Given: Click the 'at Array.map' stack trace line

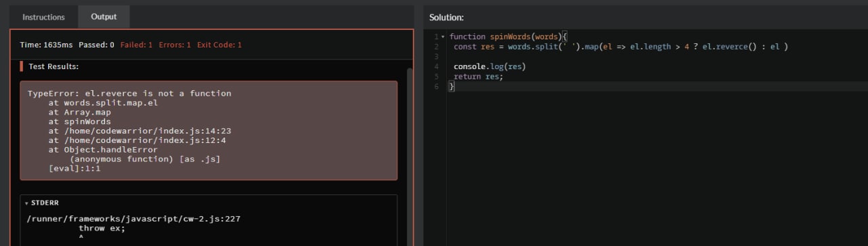Looking at the screenshot, I should (x=79, y=112).
